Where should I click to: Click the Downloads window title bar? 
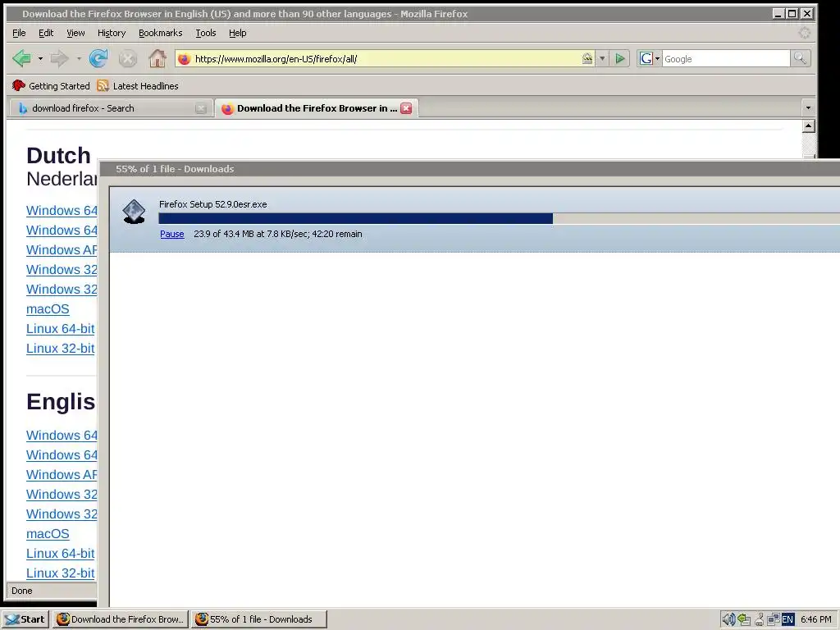[469, 169]
